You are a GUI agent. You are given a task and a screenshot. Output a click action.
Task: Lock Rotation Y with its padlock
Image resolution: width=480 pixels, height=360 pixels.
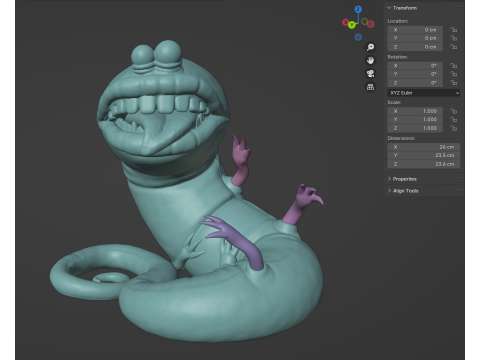(x=453, y=74)
